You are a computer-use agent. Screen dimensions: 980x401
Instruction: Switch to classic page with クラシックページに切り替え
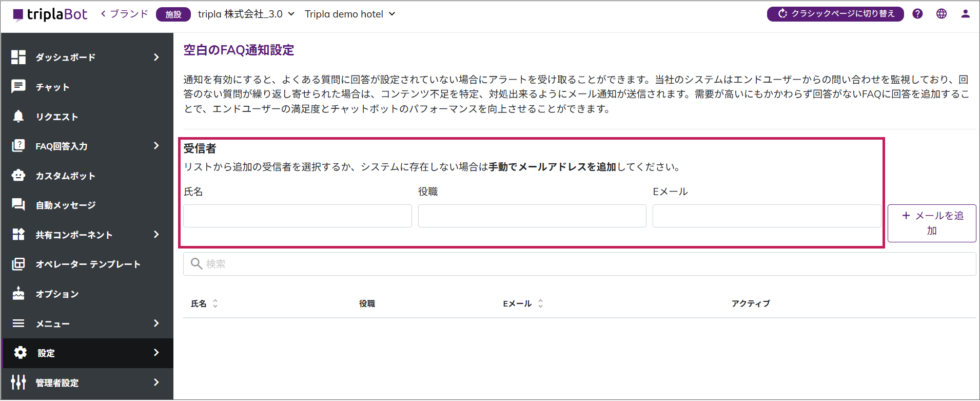pos(835,14)
